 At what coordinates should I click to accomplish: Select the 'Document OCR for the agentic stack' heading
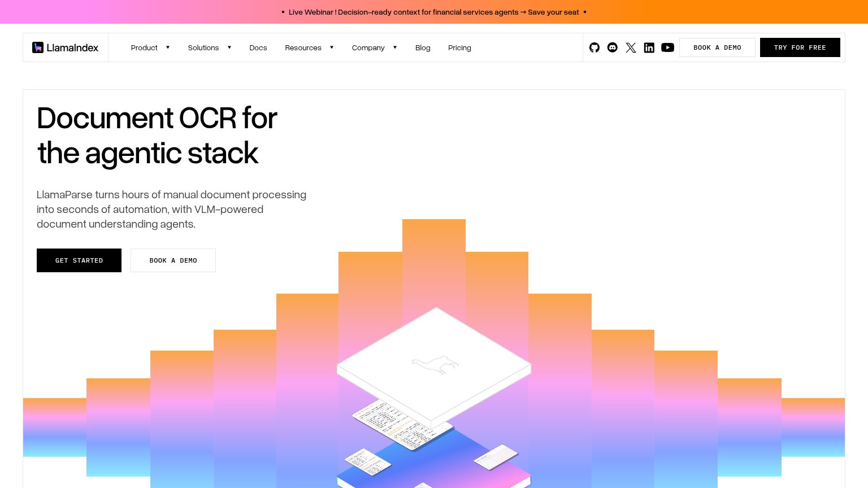coord(157,136)
